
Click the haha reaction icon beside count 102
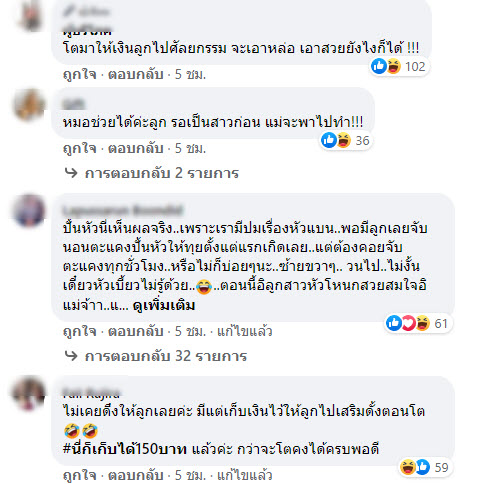tap(393, 66)
